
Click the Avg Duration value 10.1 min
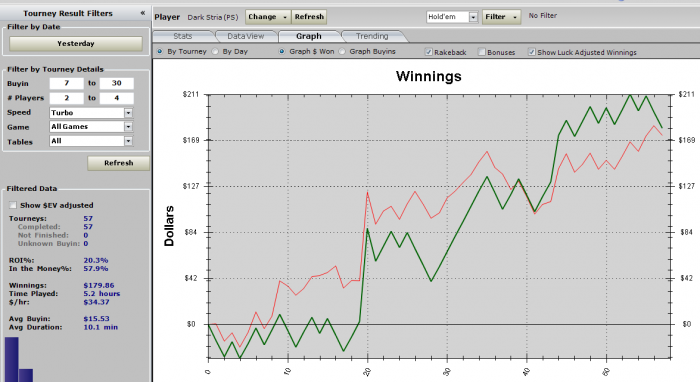point(100,327)
